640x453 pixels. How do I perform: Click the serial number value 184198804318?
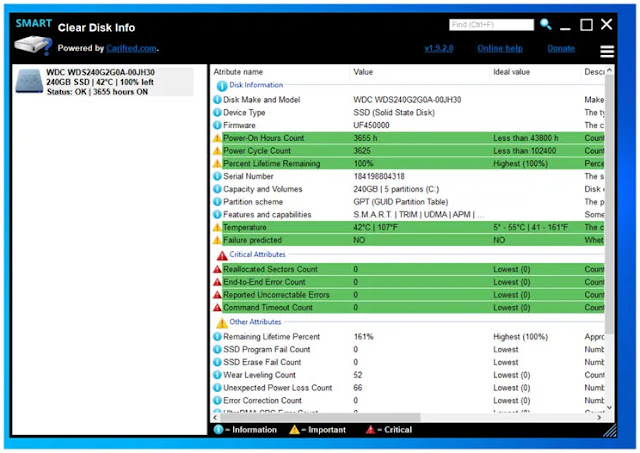379,176
